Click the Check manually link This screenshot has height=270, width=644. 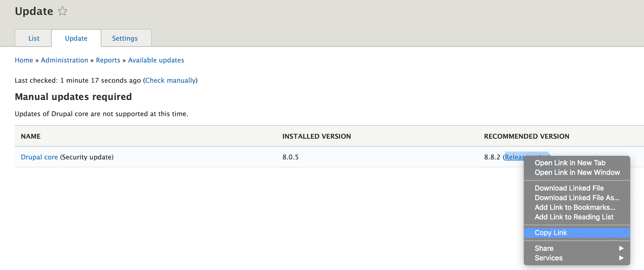pos(170,81)
